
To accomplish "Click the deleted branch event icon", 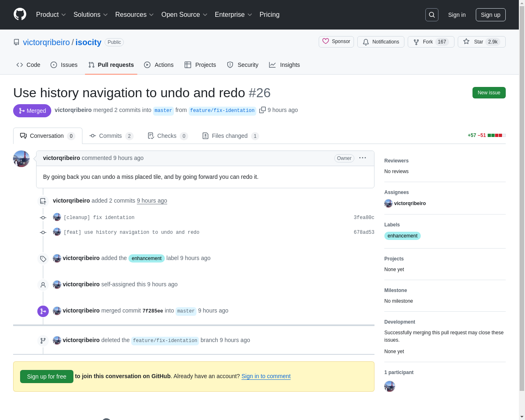I will pyautogui.click(x=43, y=341).
